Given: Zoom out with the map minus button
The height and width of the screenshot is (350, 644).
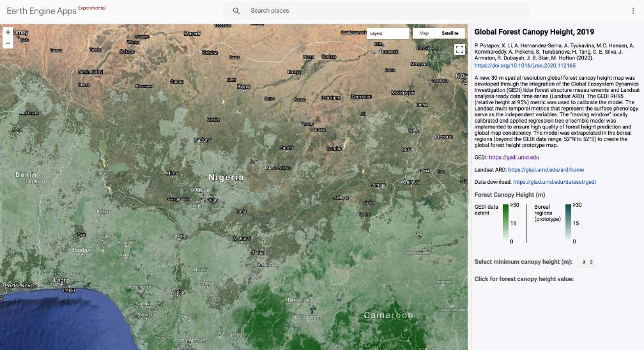Looking at the screenshot, I should point(8,43).
